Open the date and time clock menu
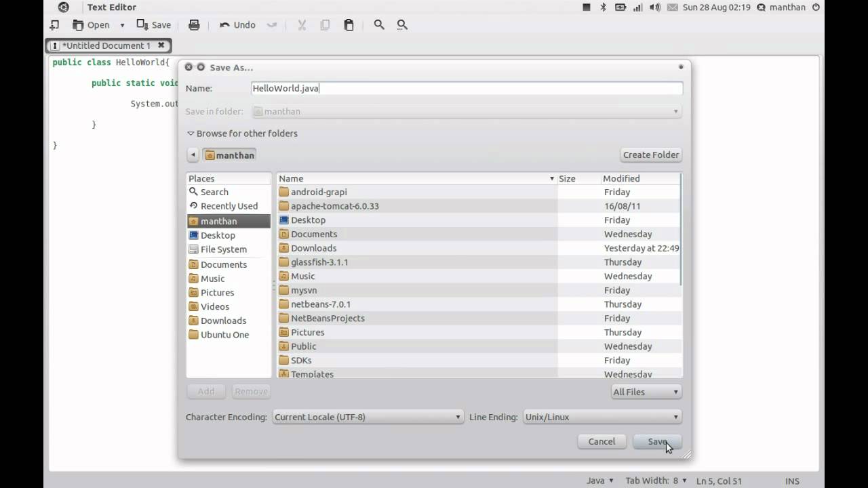Viewport: 868px width, 488px height. pyautogui.click(x=716, y=7)
